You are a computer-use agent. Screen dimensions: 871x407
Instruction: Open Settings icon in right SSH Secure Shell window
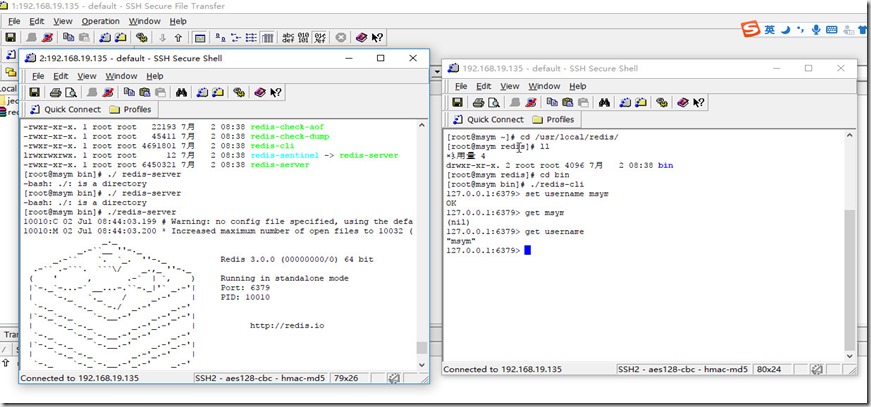[662, 102]
